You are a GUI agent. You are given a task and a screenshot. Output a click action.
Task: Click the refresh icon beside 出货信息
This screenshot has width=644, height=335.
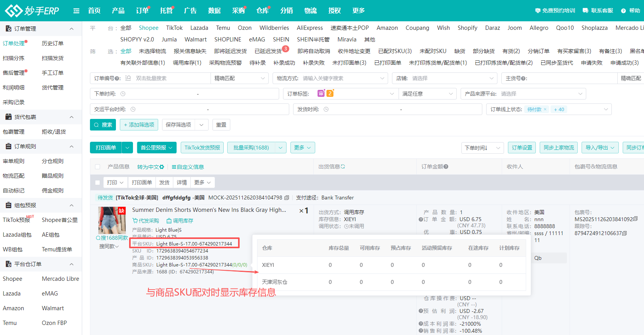pos(343,167)
